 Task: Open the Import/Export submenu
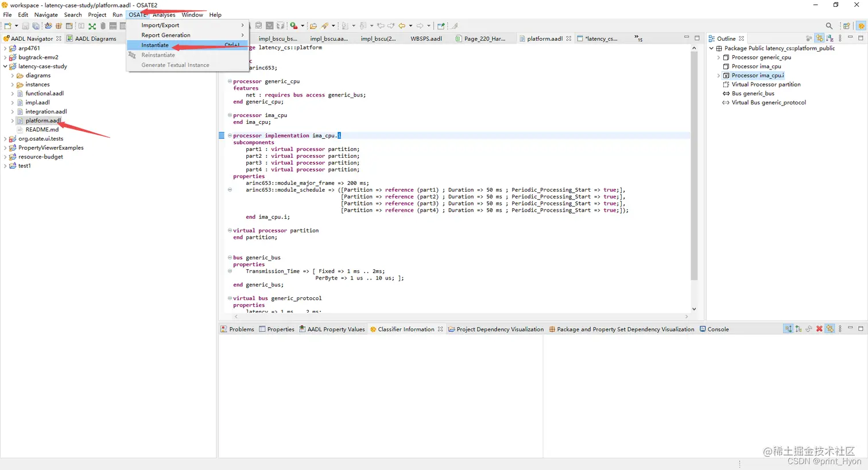[x=188, y=25]
